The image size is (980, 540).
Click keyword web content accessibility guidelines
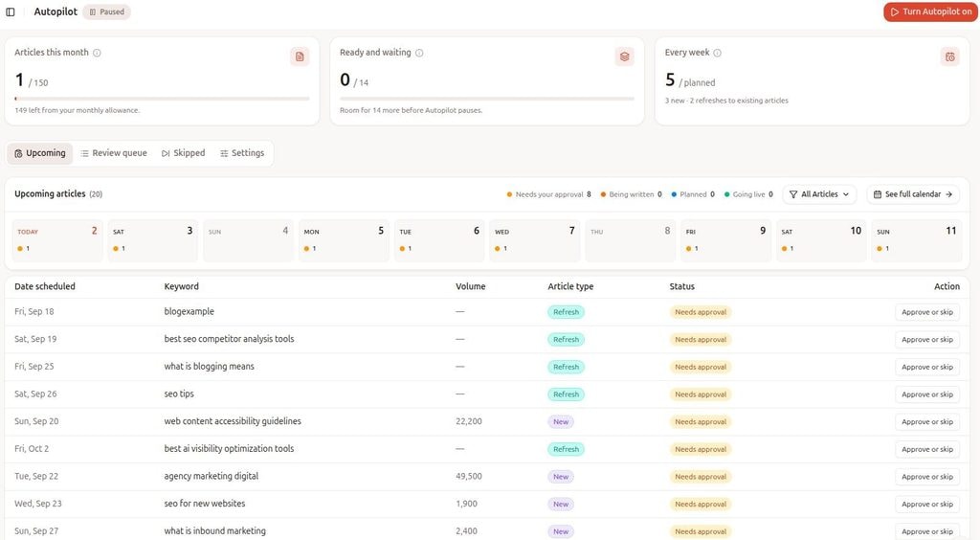pos(233,422)
